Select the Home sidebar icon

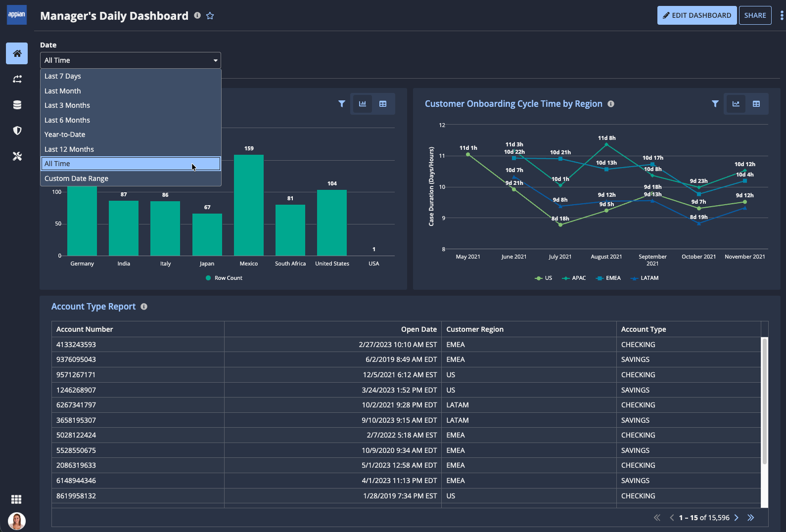(17, 53)
